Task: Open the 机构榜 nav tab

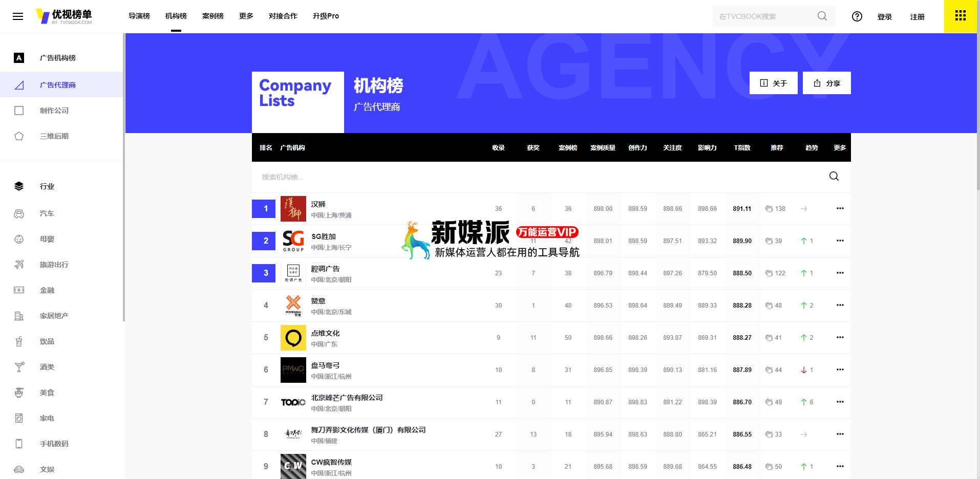Action: [x=176, y=16]
